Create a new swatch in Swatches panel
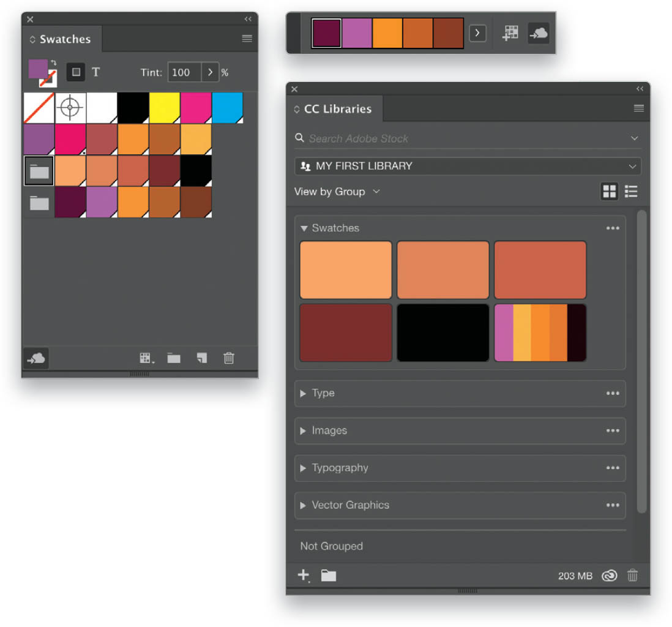Image resolution: width=672 pixels, height=627 pixels. click(202, 358)
